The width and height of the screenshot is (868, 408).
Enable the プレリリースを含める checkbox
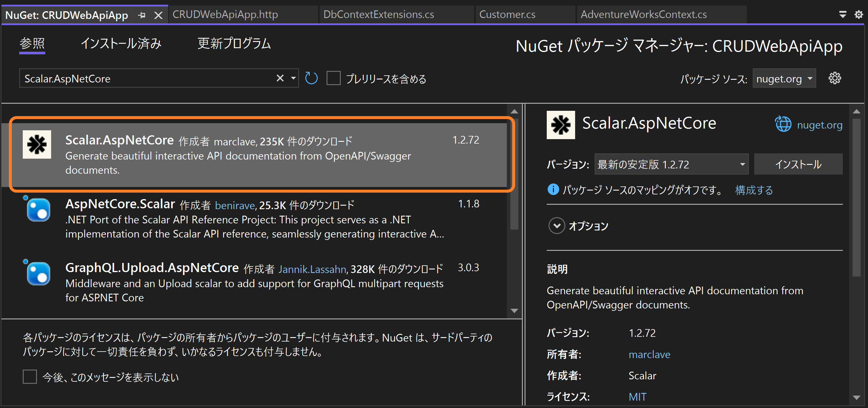tap(334, 78)
